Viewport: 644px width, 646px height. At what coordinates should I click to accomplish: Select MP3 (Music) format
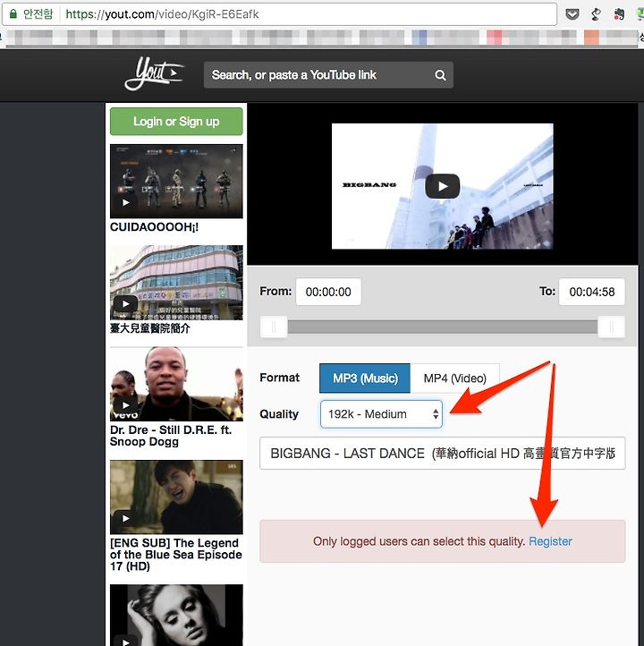[x=365, y=378]
